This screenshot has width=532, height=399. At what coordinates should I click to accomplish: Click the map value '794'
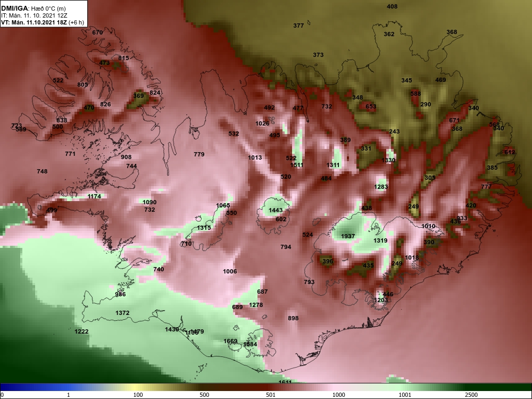pos(286,247)
